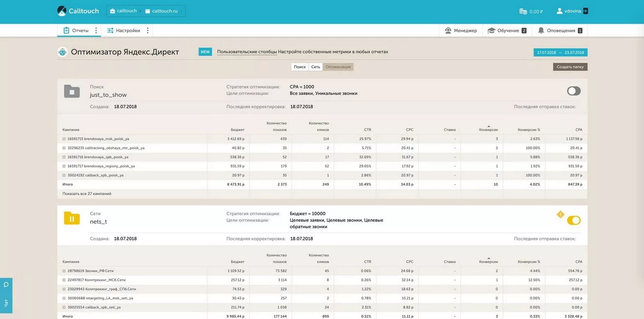The height and width of the screenshot is (319, 644).
Task: Click the nets_t folder name
Action: [x=98, y=222]
